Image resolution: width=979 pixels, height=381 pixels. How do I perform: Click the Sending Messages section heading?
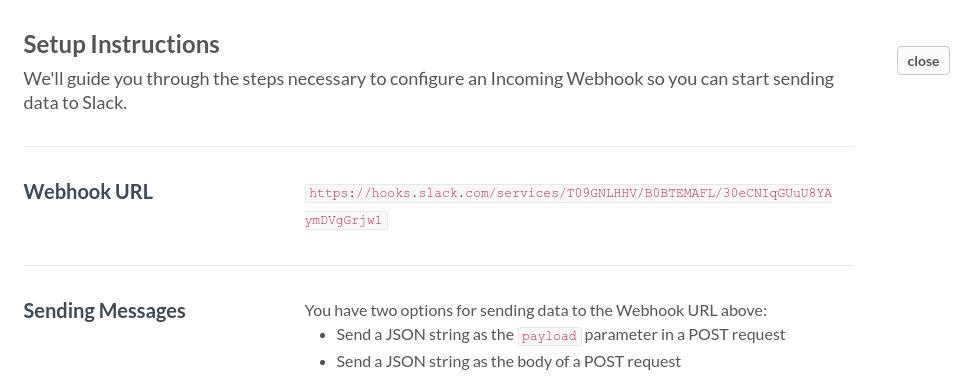click(x=104, y=310)
